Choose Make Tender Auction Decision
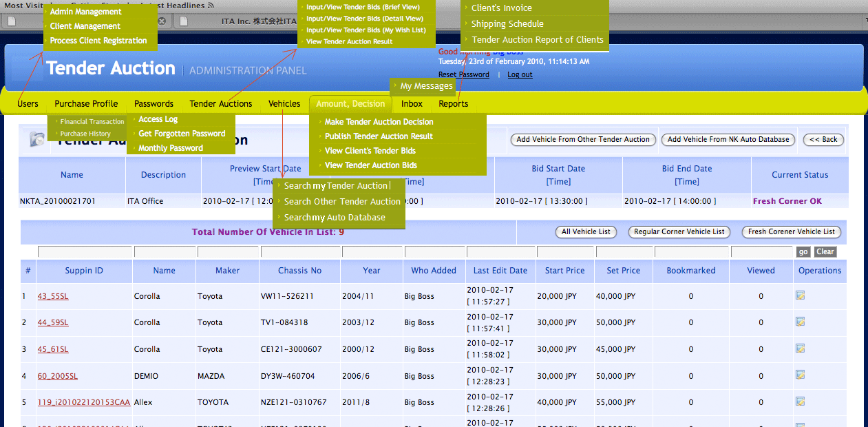The width and height of the screenshot is (868, 427). [379, 122]
